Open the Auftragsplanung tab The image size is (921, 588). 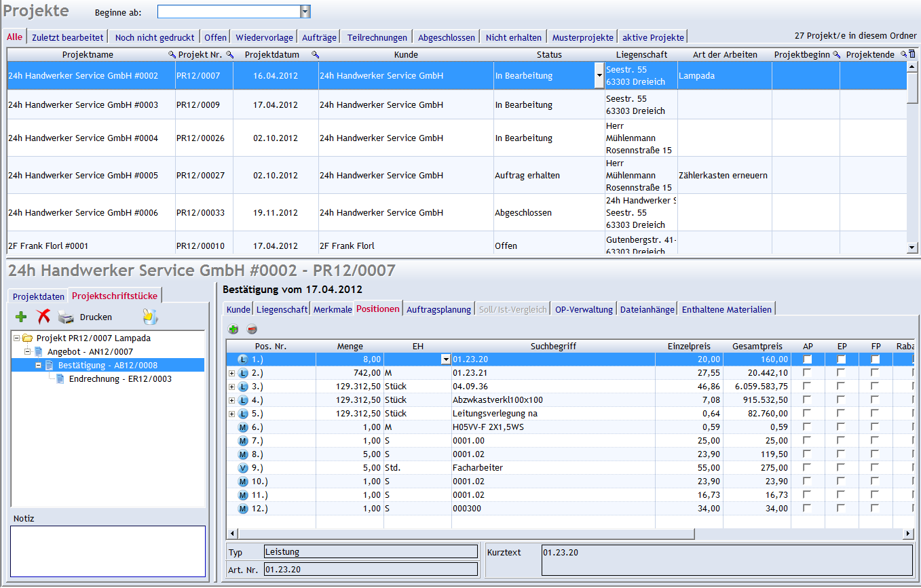coord(438,309)
